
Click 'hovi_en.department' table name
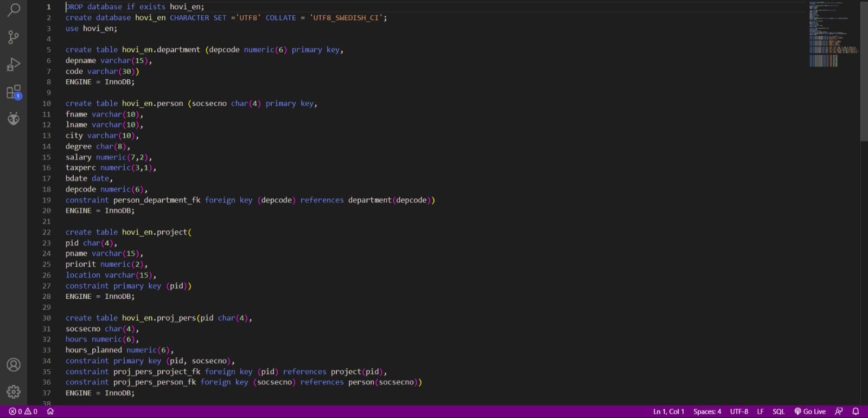click(x=161, y=50)
